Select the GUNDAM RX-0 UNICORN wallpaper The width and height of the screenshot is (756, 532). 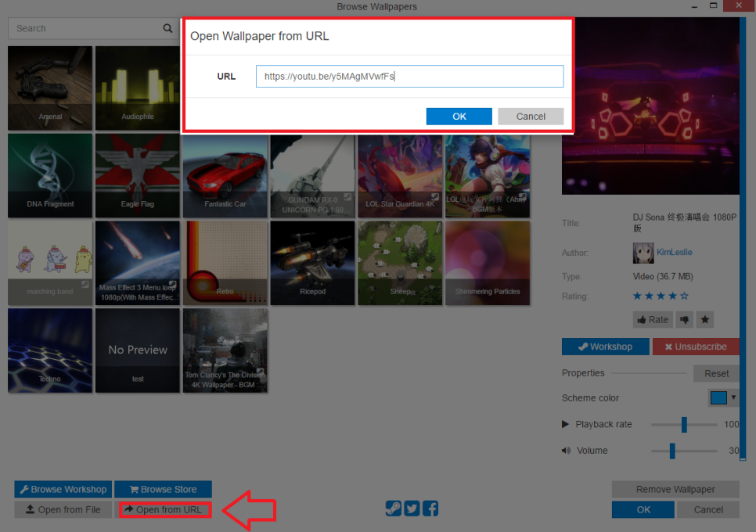point(312,175)
